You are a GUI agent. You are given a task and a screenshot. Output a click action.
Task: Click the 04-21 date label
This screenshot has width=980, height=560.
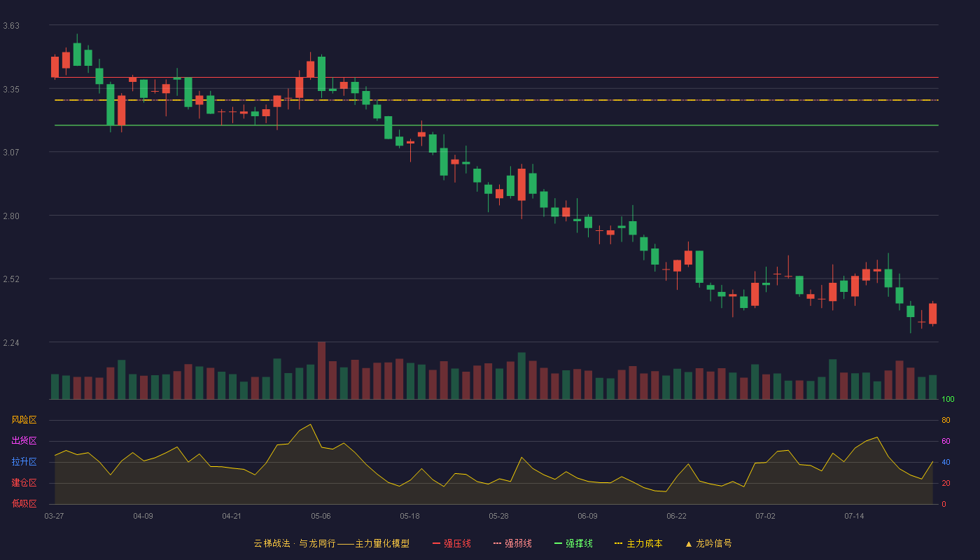tap(232, 516)
